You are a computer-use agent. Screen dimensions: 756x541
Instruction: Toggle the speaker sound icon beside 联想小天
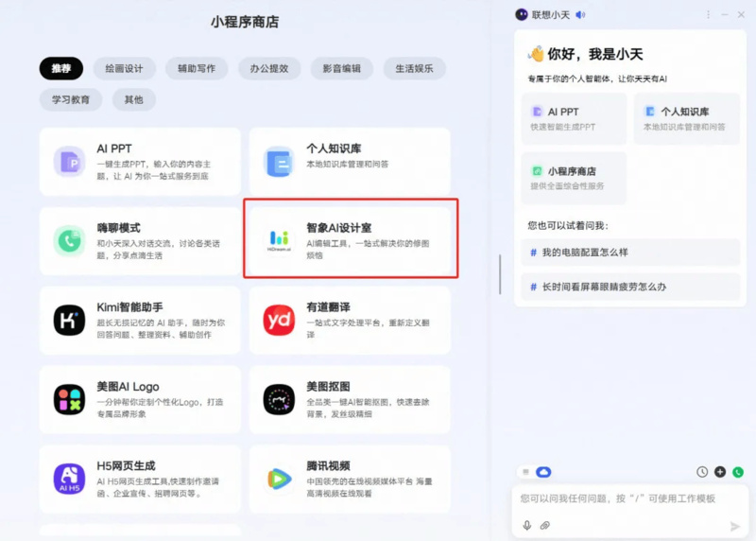(x=580, y=14)
